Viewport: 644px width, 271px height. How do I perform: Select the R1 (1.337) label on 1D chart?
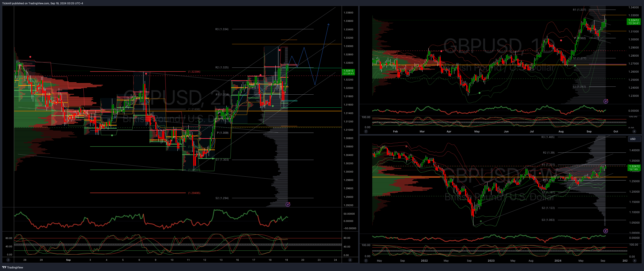click(x=579, y=10)
